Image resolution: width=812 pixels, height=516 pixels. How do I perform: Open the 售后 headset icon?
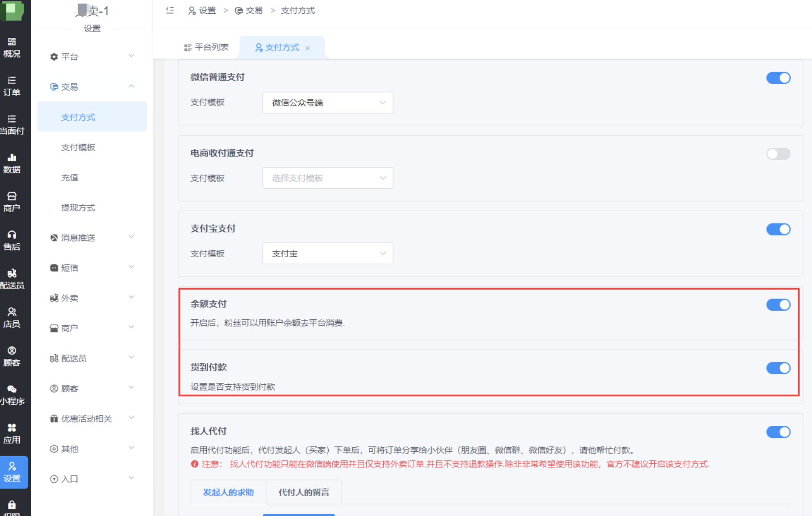coord(12,235)
